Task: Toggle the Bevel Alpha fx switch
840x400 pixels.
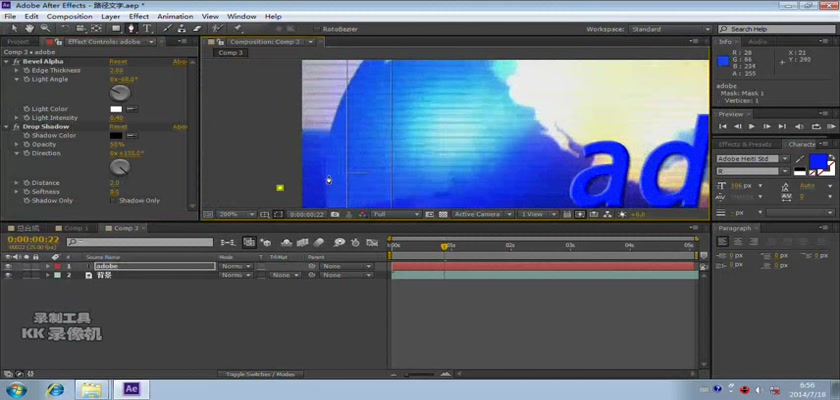Action: pyautogui.click(x=16, y=62)
